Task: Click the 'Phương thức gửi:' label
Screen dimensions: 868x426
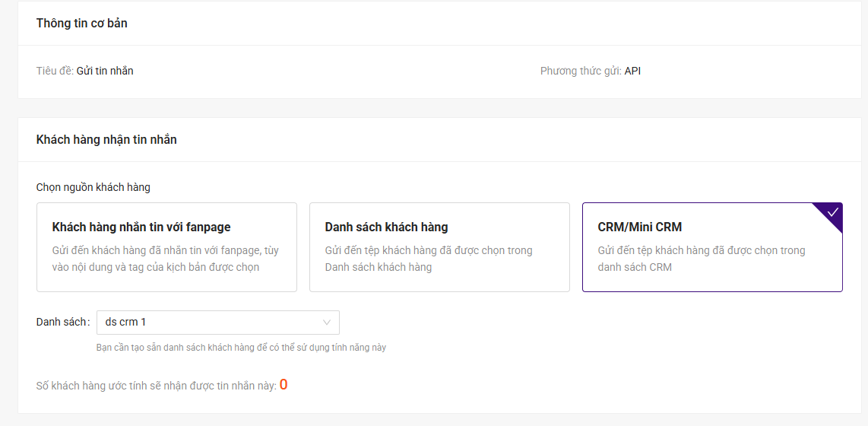Action: (x=581, y=72)
